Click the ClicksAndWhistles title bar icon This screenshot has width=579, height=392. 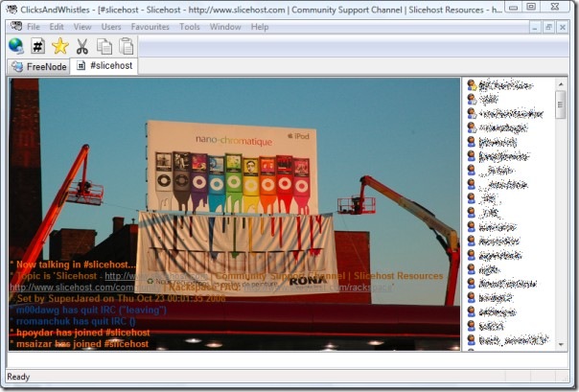click(x=12, y=9)
